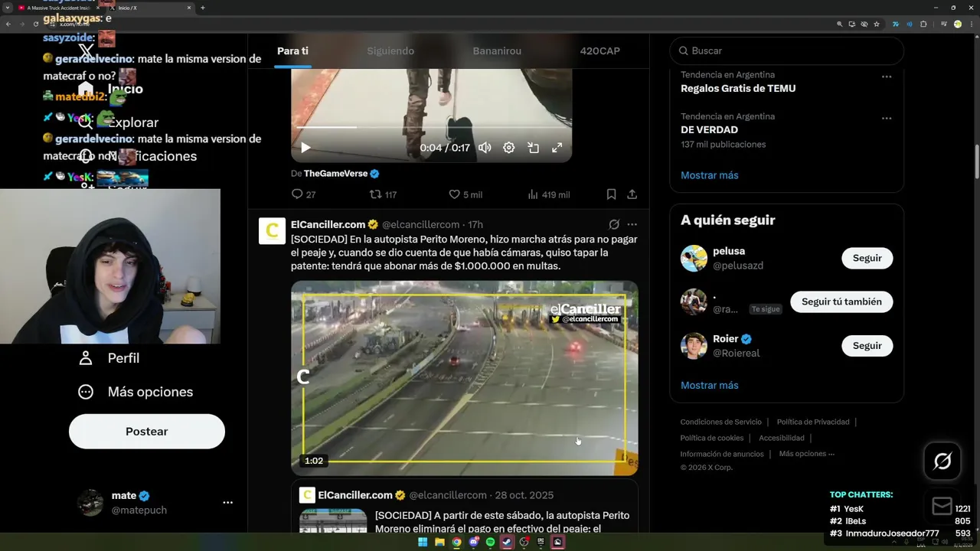Open Accesibilidad link

point(782,438)
